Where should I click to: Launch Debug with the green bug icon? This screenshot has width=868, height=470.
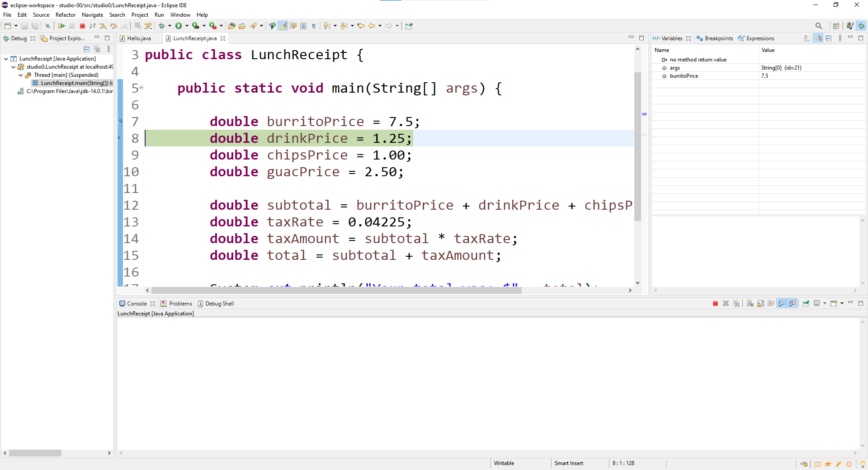[x=161, y=26]
